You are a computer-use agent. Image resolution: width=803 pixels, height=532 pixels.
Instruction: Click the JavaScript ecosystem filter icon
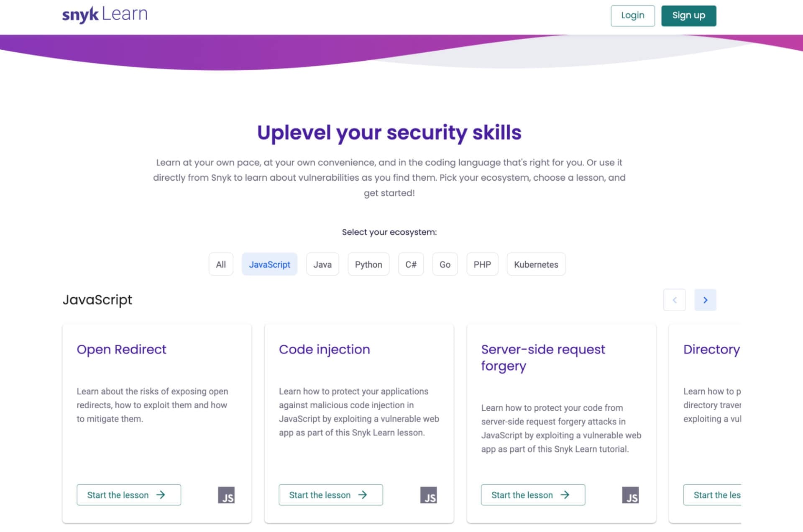[269, 264]
